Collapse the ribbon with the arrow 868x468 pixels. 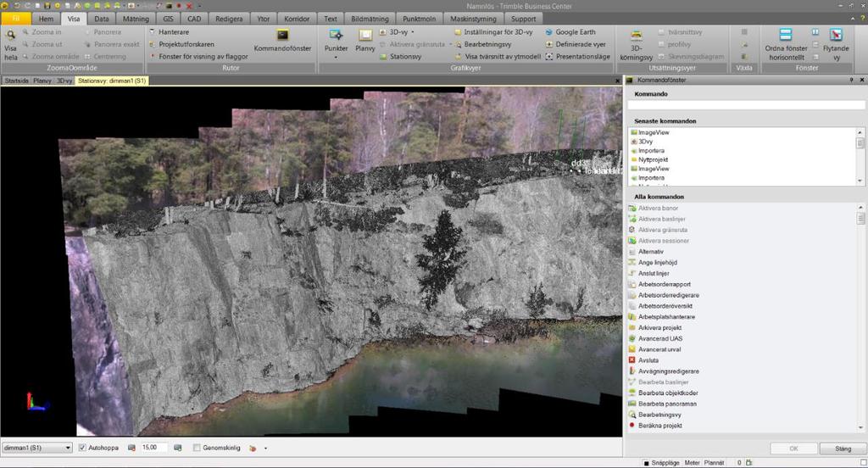(x=853, y=19)
